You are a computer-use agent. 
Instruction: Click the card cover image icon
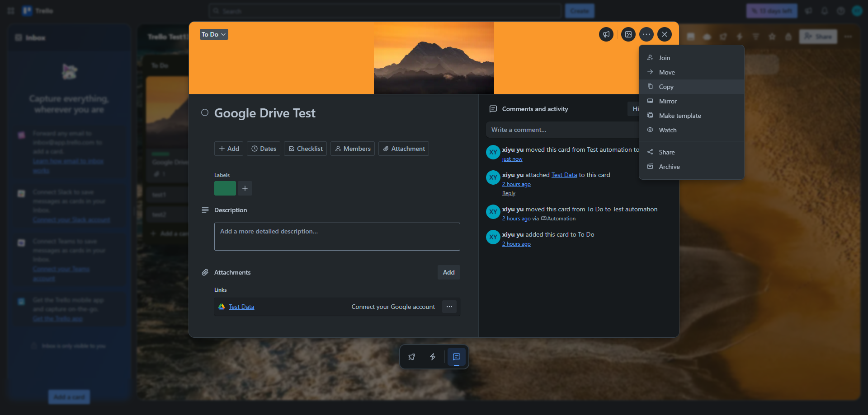[x=628, y=34]
